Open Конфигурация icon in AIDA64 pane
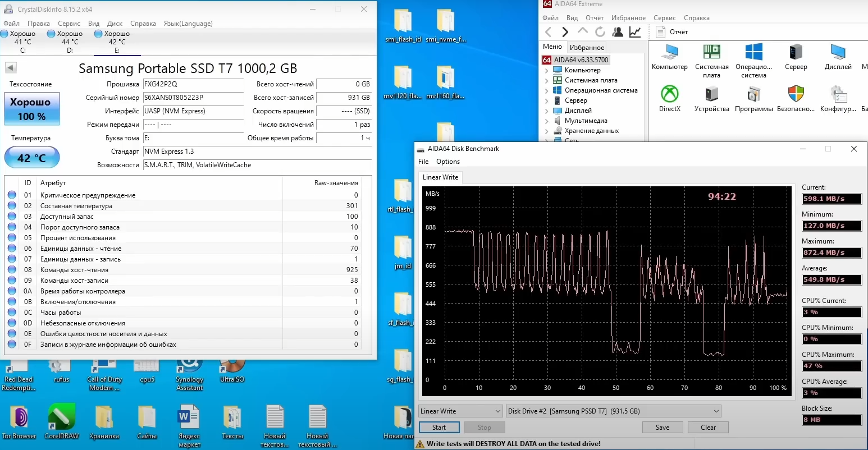 tap(838, 99)
